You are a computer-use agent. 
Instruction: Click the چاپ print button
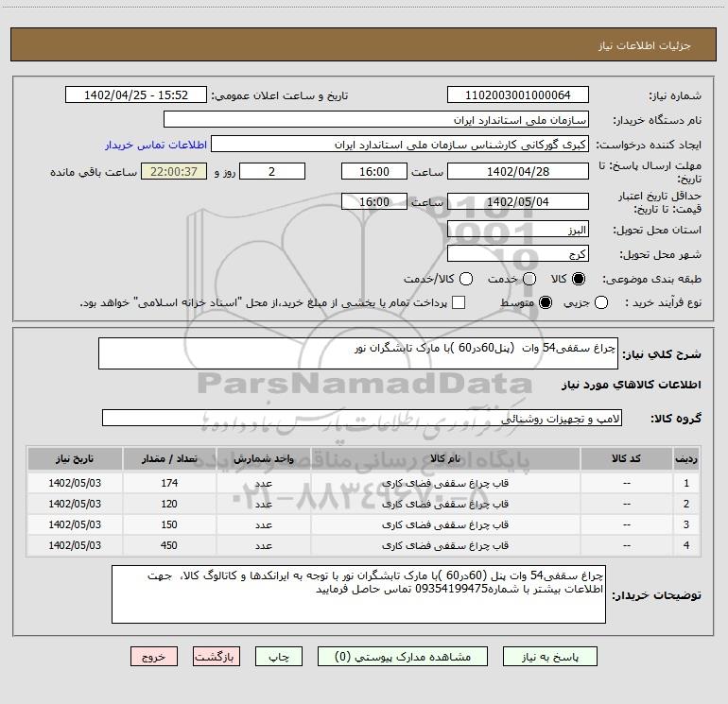tap(279, 657)
